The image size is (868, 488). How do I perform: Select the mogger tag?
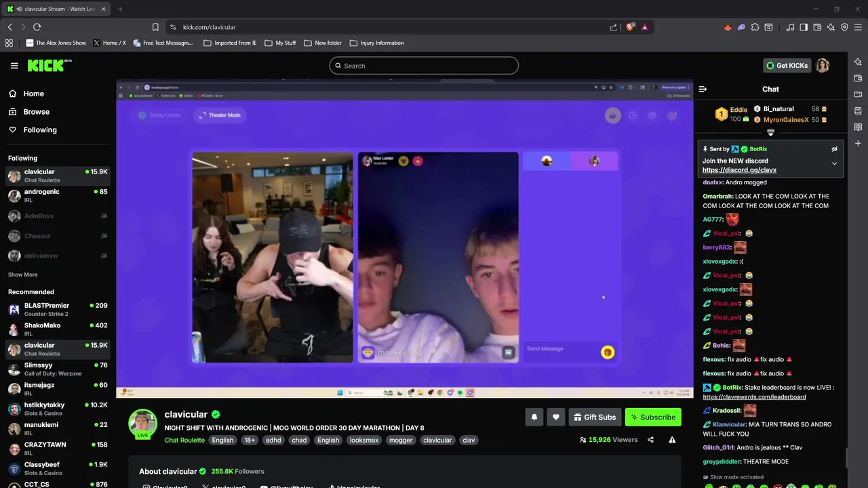tap(400, 440)
